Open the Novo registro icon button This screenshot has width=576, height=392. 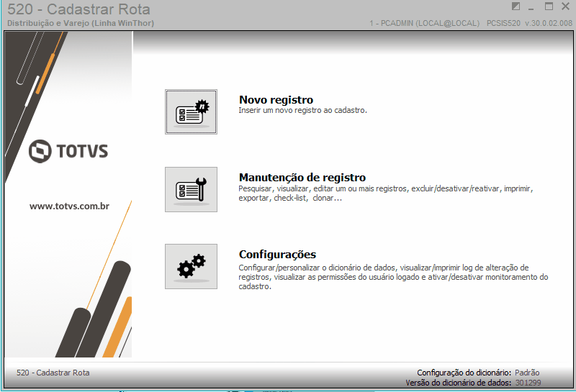pos(191,112)
